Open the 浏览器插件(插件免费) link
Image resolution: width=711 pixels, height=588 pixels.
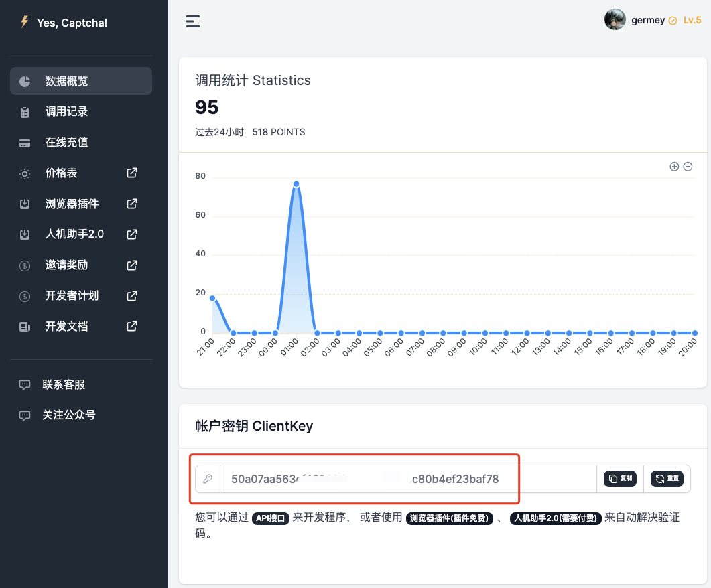coord(450,518)
